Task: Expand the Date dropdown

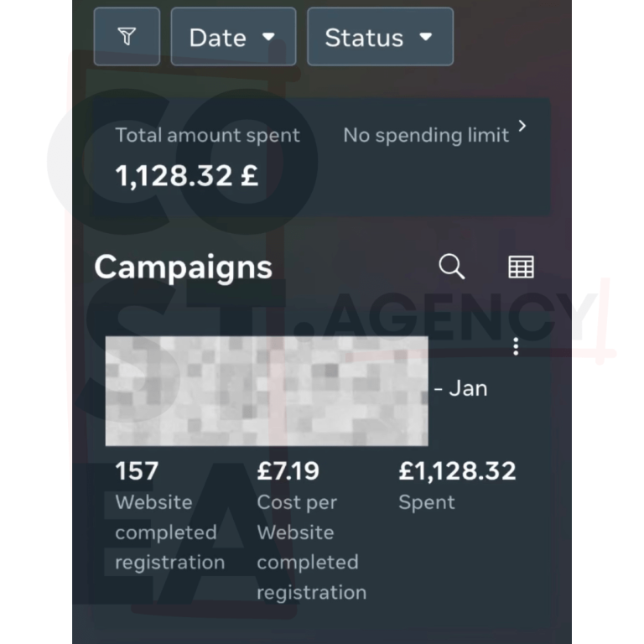Action: coord(233,37)
